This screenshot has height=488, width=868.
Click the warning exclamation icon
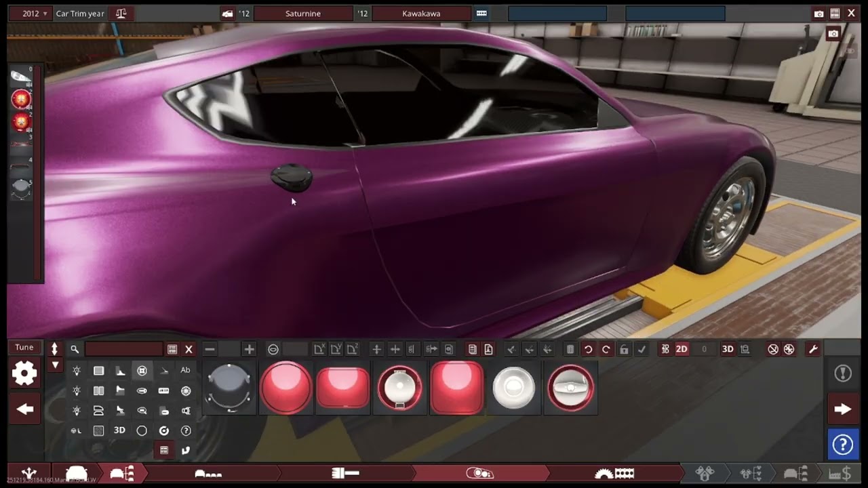(843, 373)
